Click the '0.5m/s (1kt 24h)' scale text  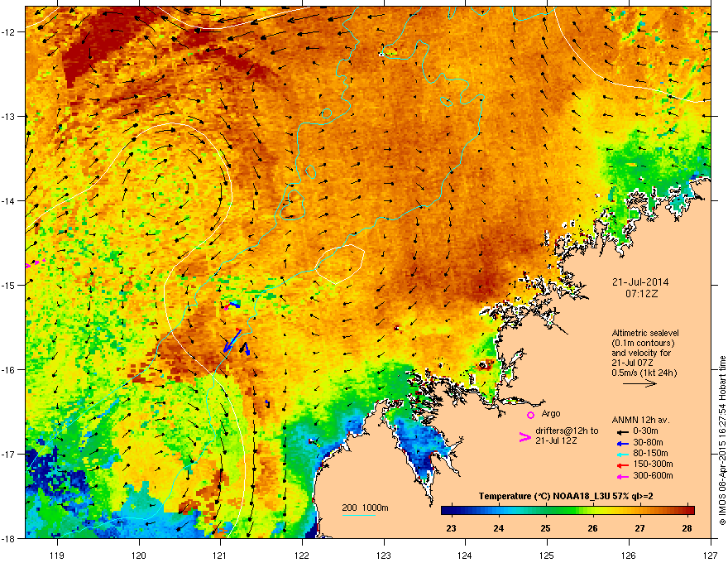(644, 373)
